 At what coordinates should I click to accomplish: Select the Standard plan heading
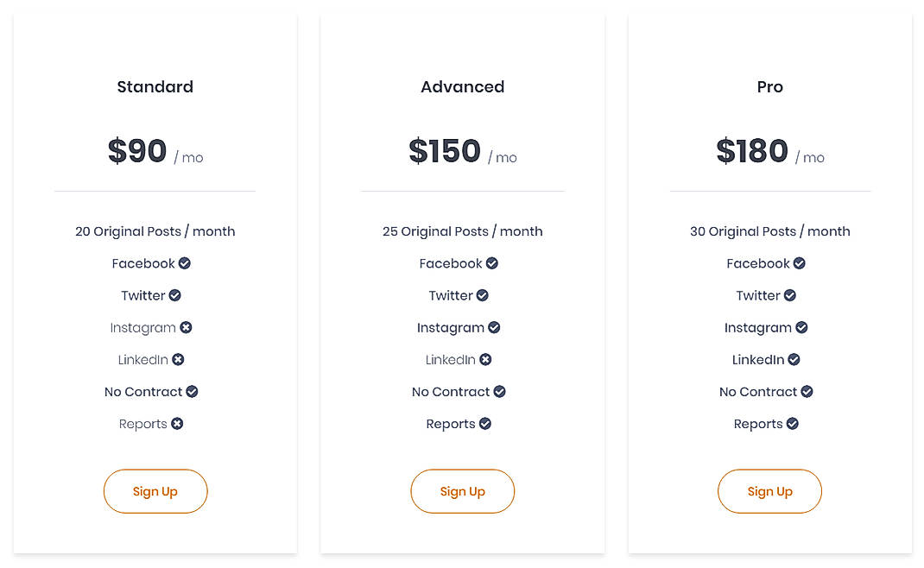(155, 86)
